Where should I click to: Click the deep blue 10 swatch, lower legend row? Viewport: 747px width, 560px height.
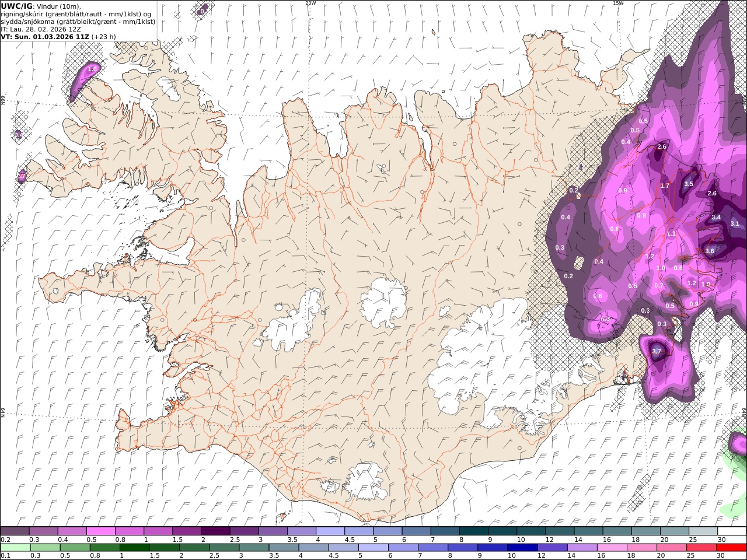pos(523,548)
